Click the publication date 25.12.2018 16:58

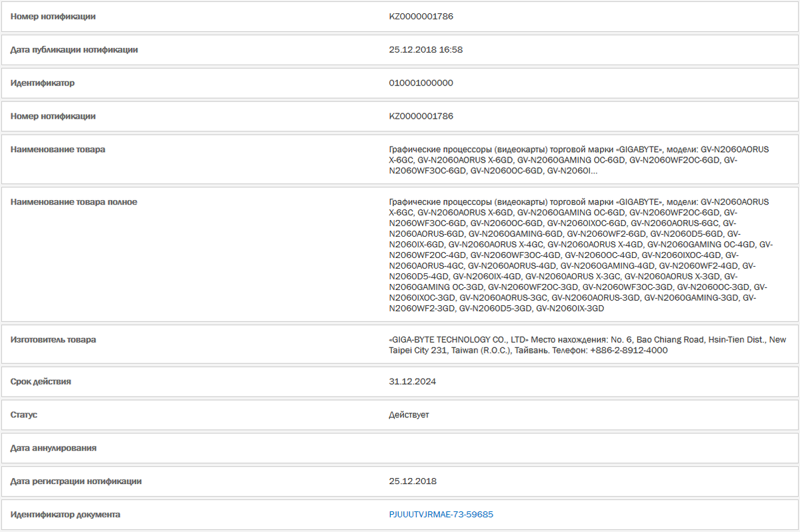[425, 50]
